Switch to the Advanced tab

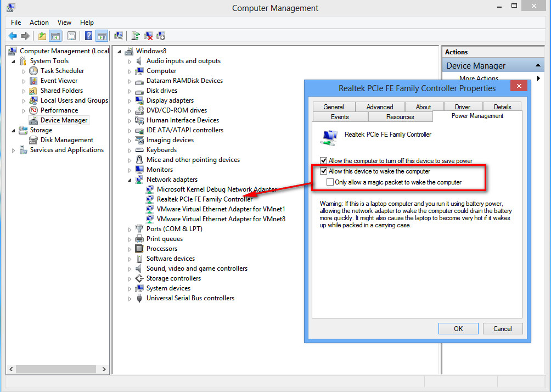pyautogui.click(x=380, y=107)
